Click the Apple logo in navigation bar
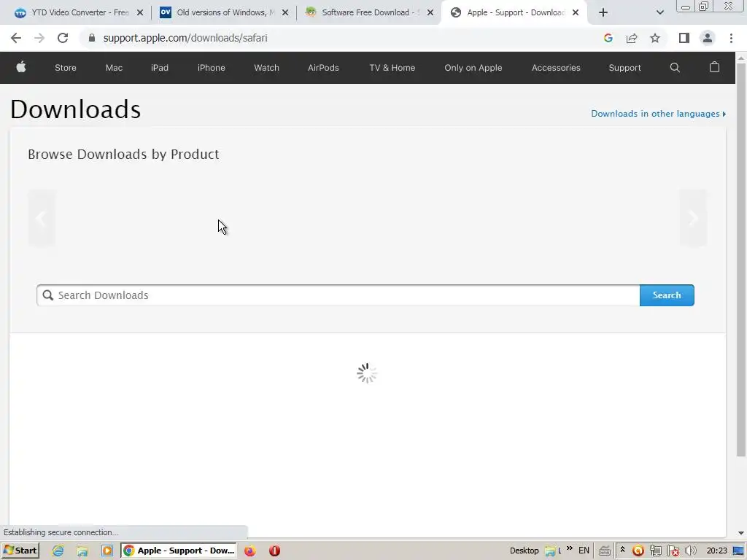Image resolution: width=747 pixels, height=560 pixels. [x=21, y=67]
